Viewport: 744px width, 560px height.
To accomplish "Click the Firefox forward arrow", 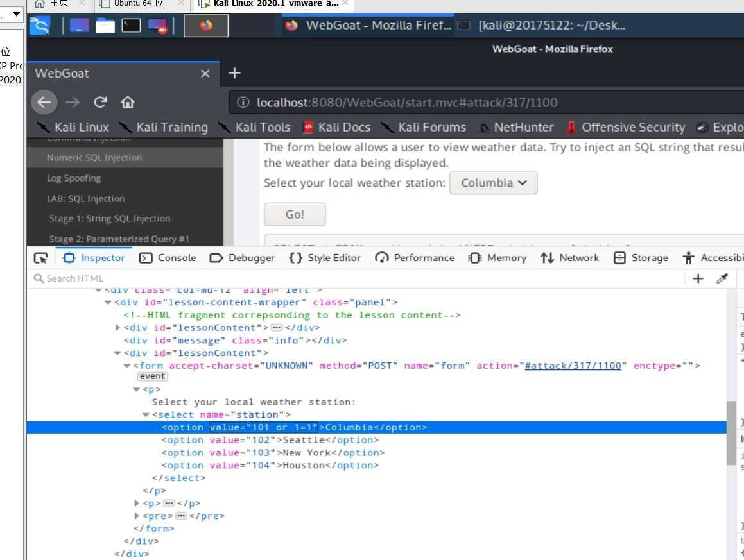I will (73, 102).
